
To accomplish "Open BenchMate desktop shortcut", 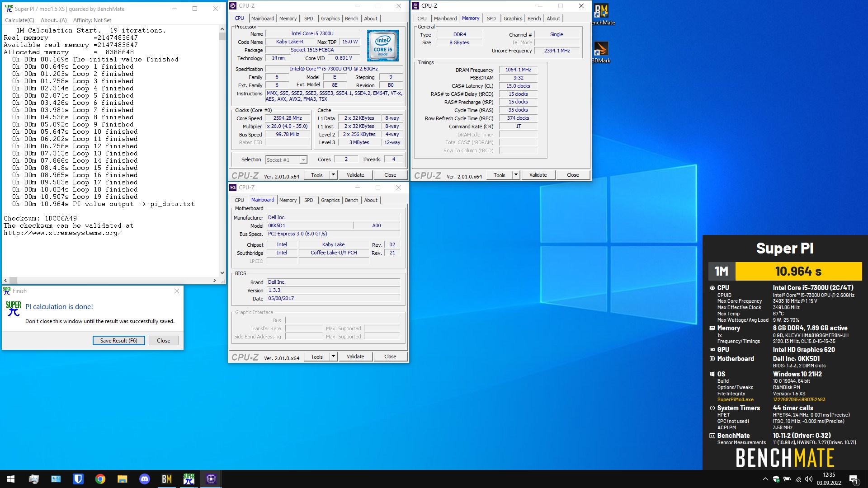I will 601,14.
